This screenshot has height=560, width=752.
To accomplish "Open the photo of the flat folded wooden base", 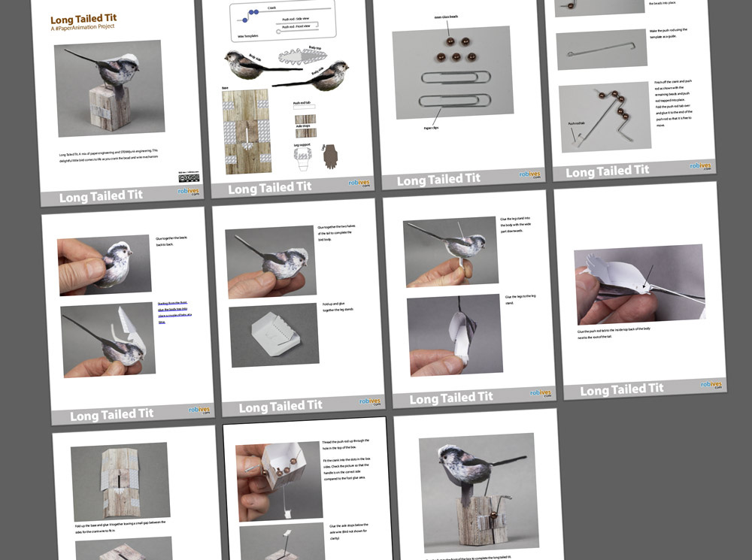I will coord(120,481).
